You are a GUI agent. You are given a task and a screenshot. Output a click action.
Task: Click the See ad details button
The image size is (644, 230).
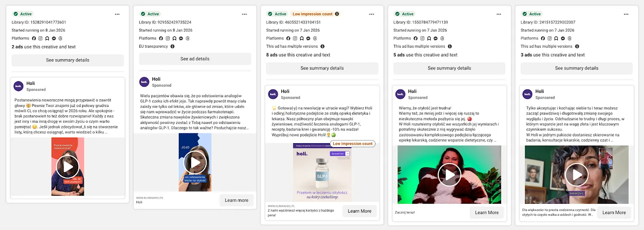195,59
